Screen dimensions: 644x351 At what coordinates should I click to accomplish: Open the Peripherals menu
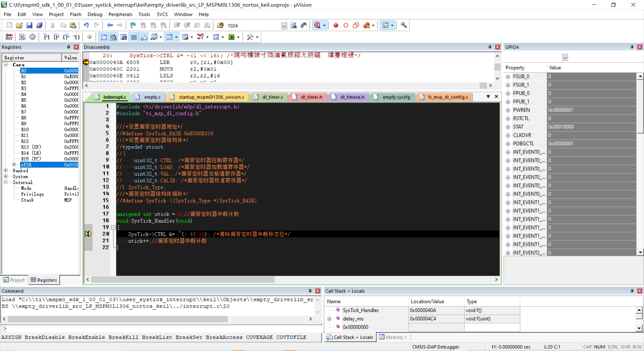point(120,14)
